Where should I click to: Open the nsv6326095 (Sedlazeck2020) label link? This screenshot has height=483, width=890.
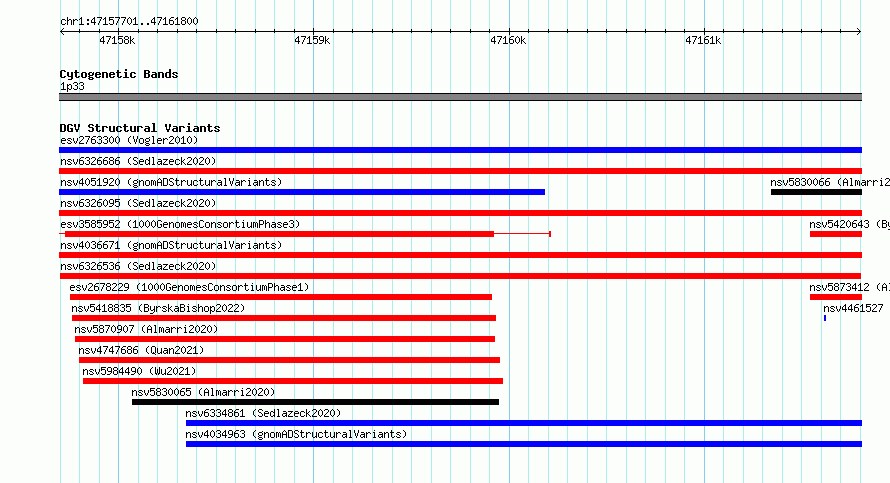(x=138, y=203)
